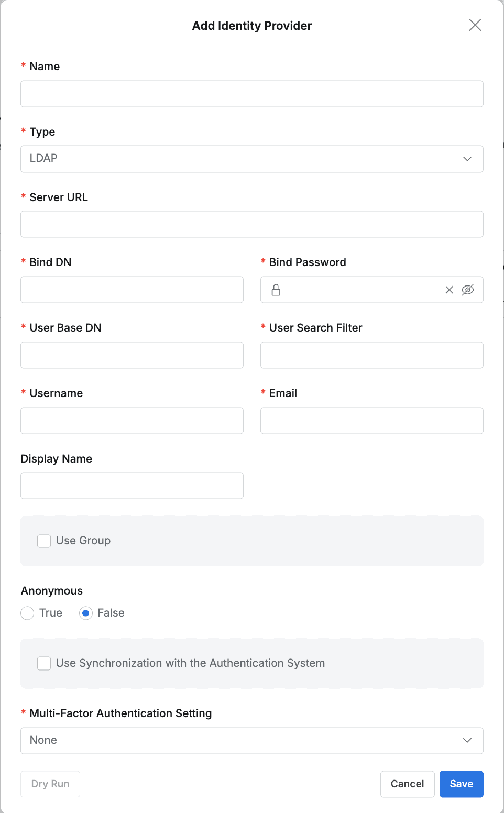The image size is (504, 813).
Task: Check Use Synchronization with the Authentication System
Action: [43, 663]
